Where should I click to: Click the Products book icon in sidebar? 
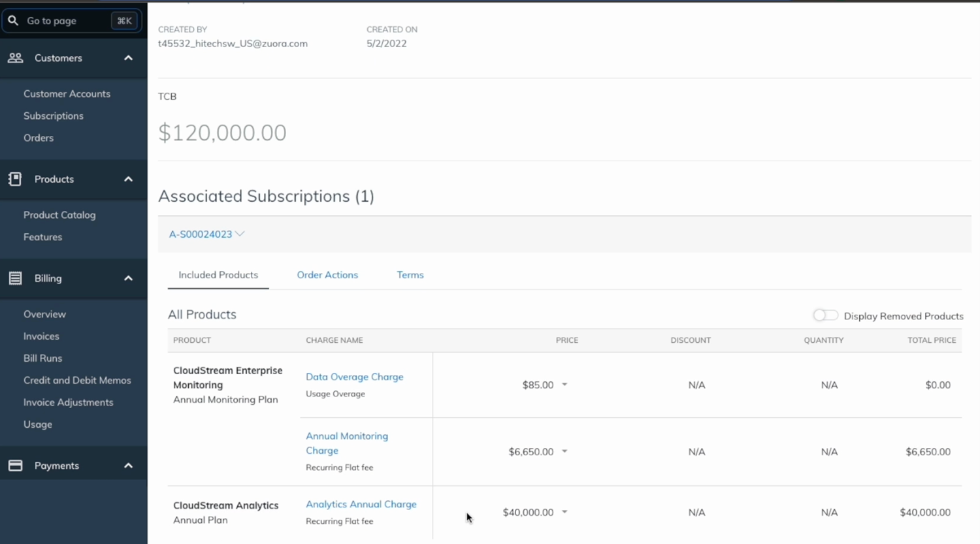[14, 178]
